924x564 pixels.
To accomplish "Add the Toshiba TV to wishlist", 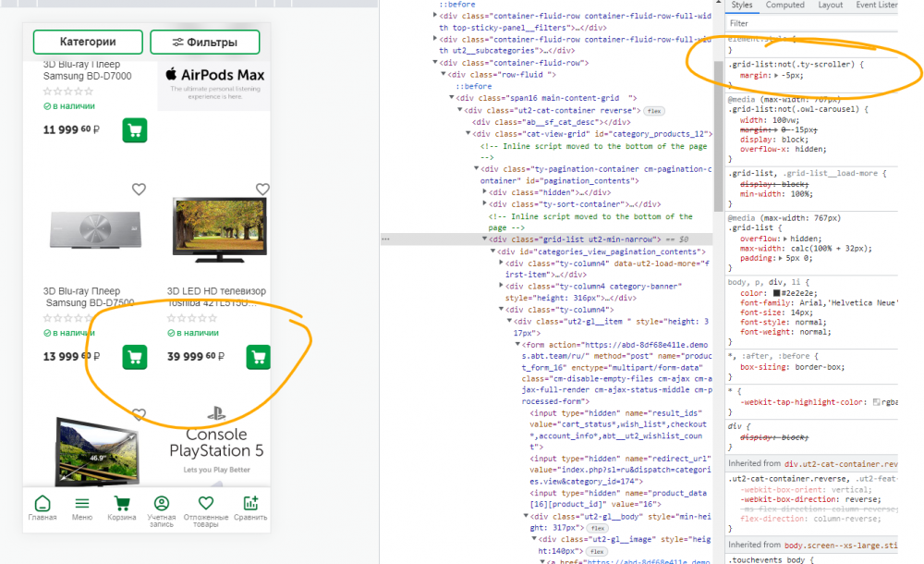I will 262,190.
